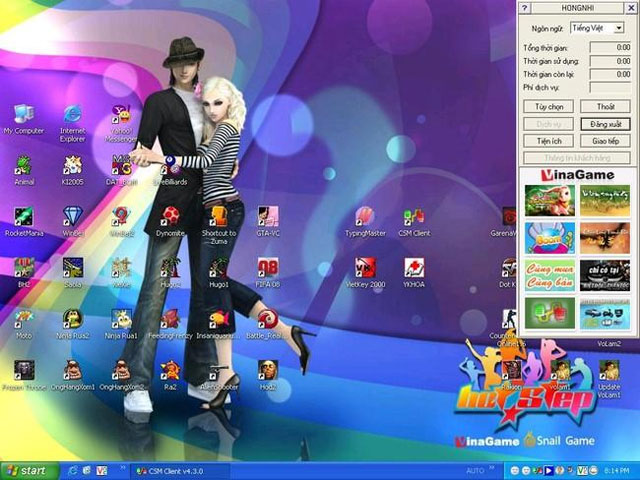Select the Insaniquarium goldfish icon

pyautogui.click(x=219, y=324)
